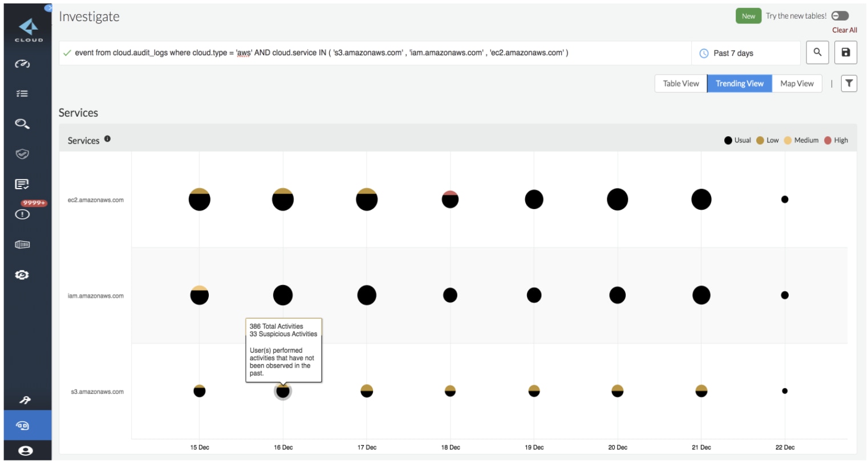Open the user profile icon in sidebar
The image size is (868, 465).
[x=25, y=451]
